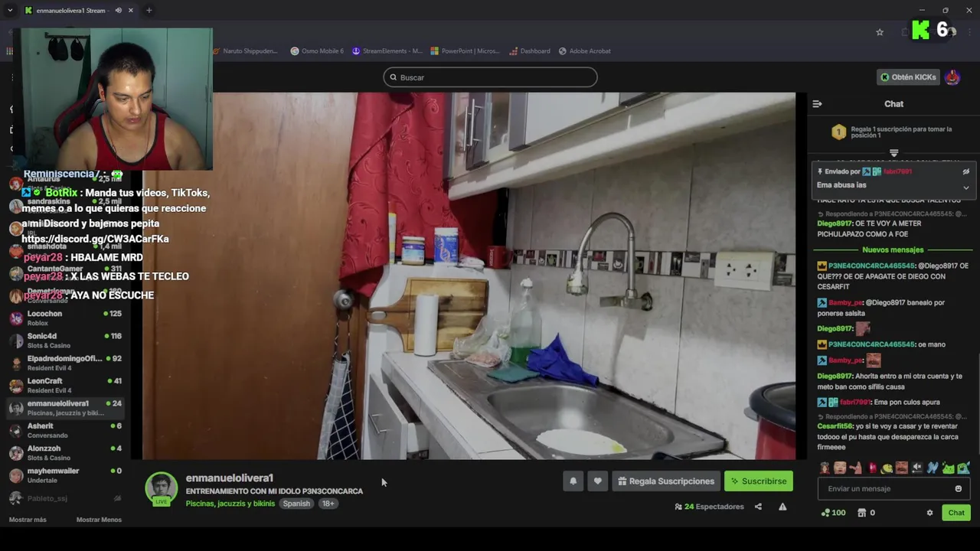Image resolution: width=980 pixels, height=551 pixels.
Task: Click the 18+ tag under stream title
Action: [328, 504]
